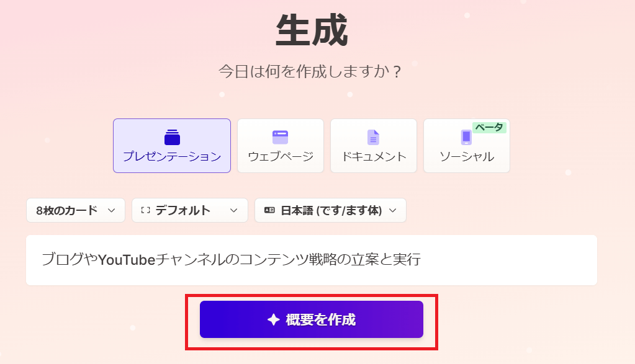The width and height of the screenshot is (635, 364).
Task: Click the chevron after 日本語 (です/ます体)
Action: (392, 210)
